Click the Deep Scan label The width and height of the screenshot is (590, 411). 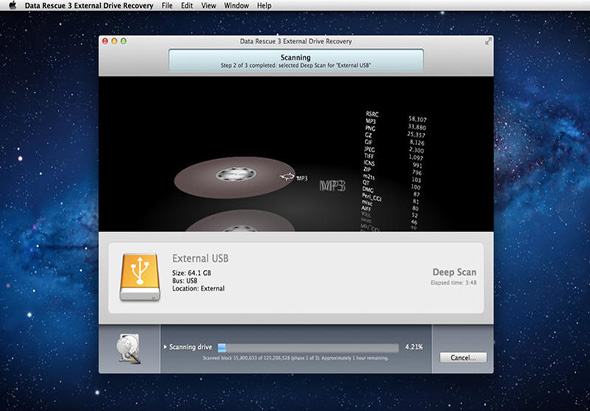454,272
